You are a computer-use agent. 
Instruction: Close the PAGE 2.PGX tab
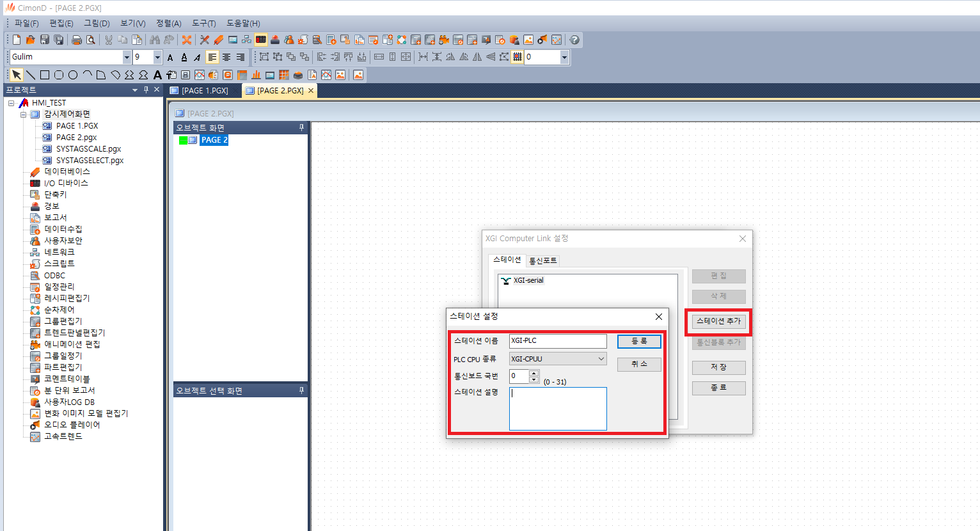pos(311,91)
